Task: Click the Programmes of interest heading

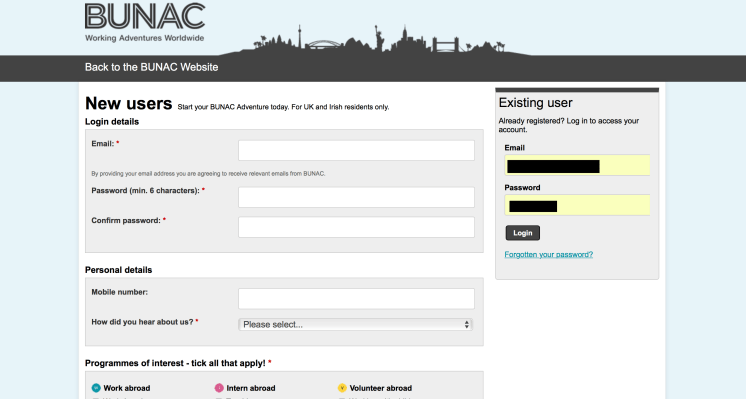Action: click(x=178, y=363)
